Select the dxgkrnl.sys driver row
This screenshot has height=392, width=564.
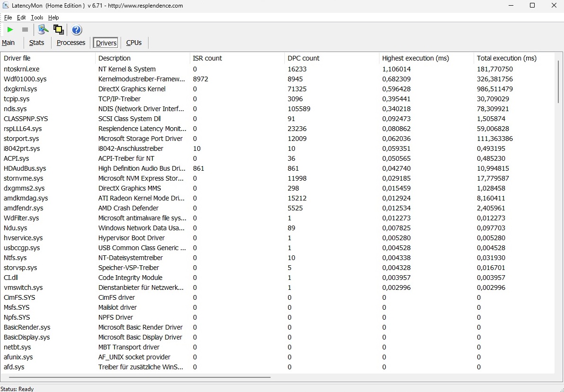coord(20,89)
